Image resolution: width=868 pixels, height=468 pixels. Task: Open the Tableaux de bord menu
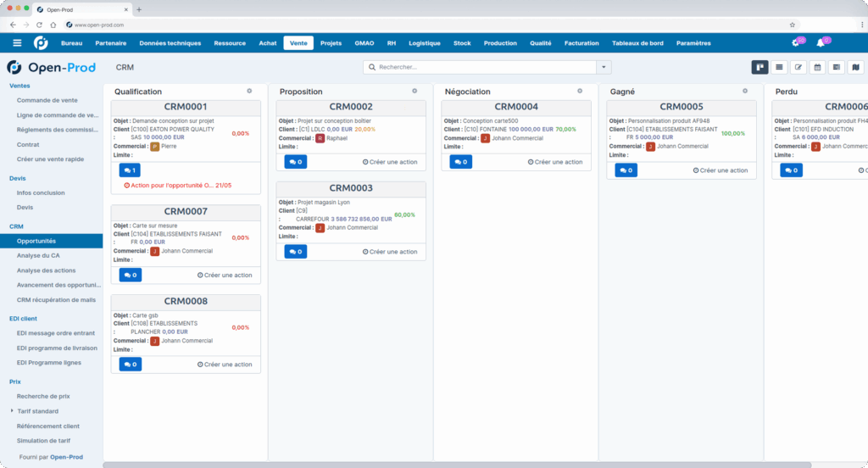point(637,42)
